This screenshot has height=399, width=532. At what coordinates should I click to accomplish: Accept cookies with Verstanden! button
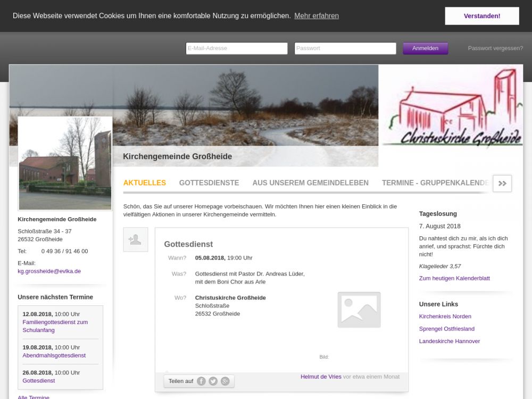point(482,16)
